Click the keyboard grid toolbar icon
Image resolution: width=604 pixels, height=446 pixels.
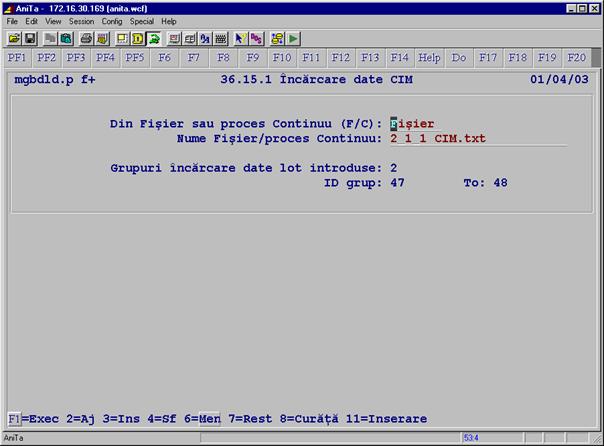220,38
